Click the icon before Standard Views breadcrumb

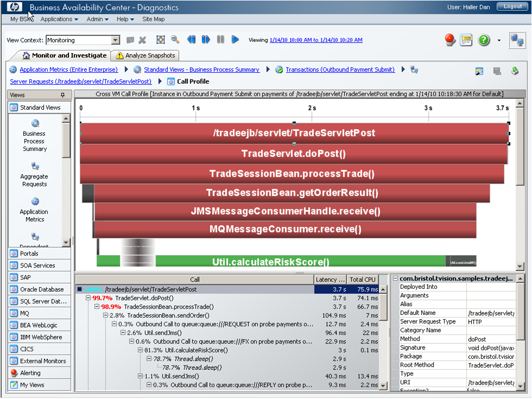[137, 69]
